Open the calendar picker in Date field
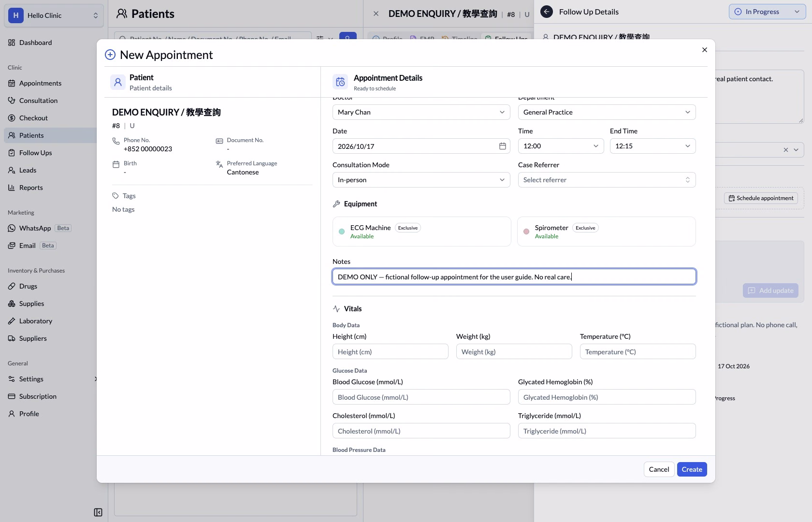The image size is (812, 522). point(502,146)
